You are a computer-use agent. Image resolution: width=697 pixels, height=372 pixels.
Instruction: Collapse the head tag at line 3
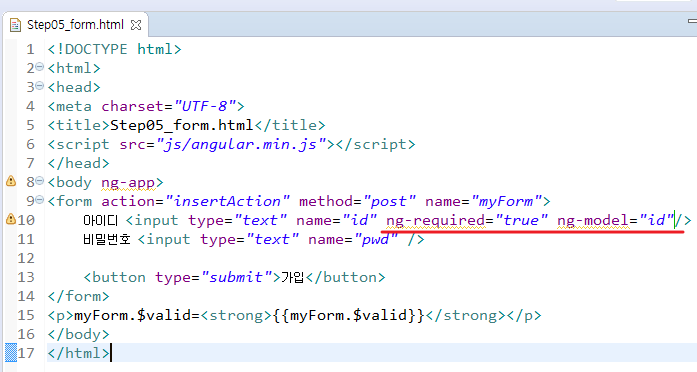pyautogui.click(x=40, y=86)
